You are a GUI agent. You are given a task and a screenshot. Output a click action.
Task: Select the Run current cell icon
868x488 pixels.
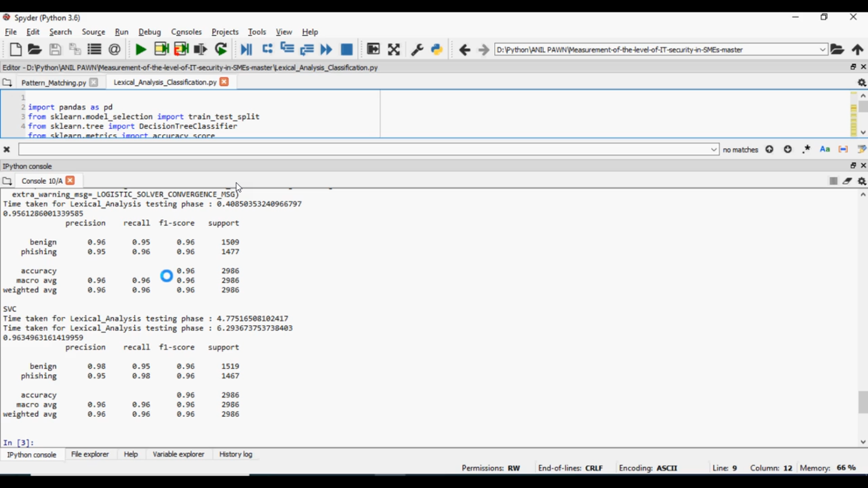click(x=161, y=49)
